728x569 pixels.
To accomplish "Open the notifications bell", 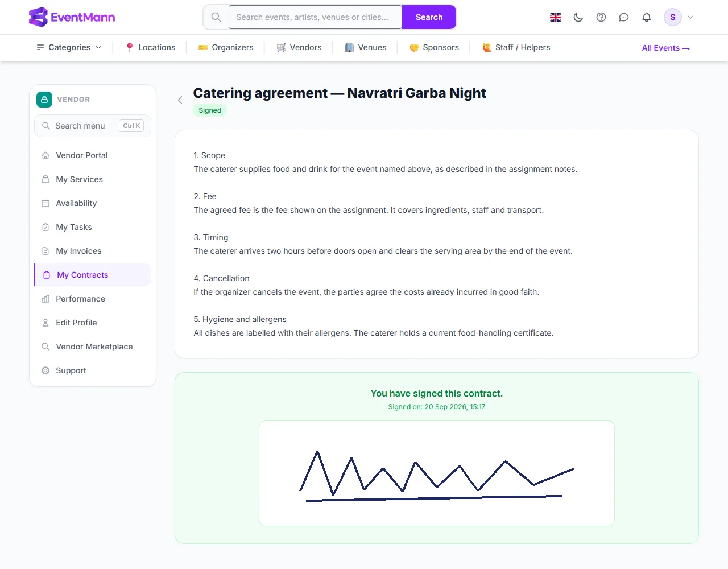I will point(647,17).
